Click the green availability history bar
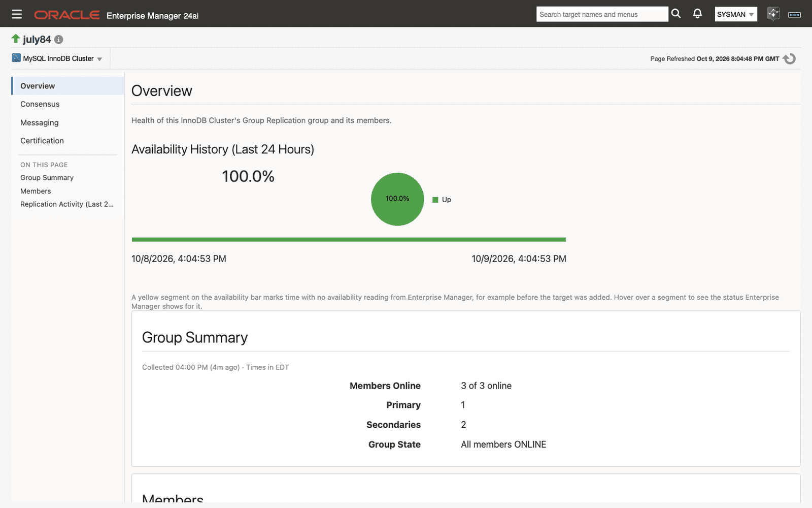Image resolution: width=812 pixels, height=508 pixels. click(x=349, y=239)
